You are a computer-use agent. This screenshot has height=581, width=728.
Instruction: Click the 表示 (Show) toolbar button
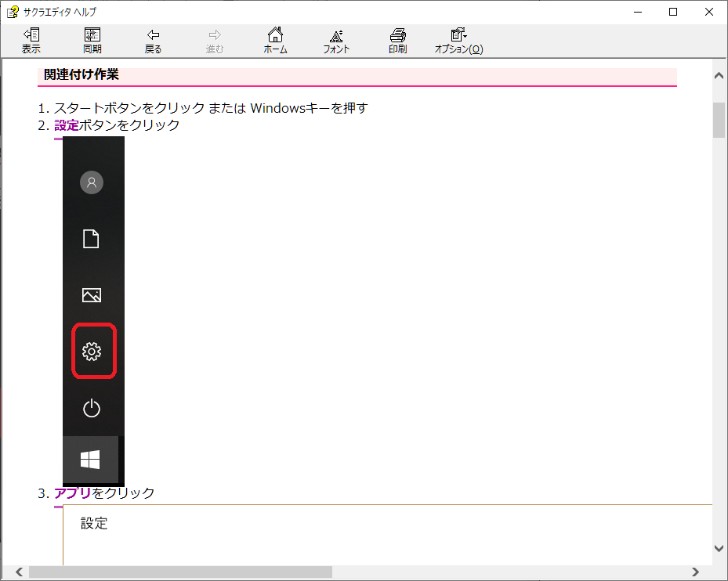coord(31,41)
